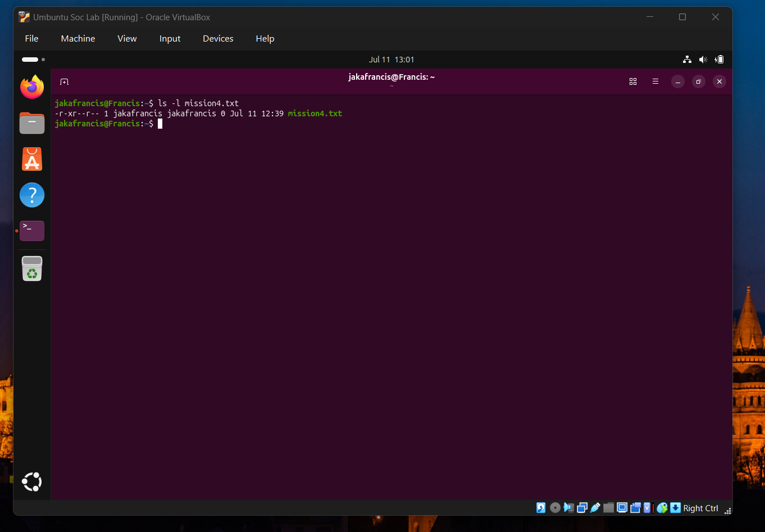Click the terminal cursor at the empty prompt
Screen dimensions: 765x532
pos(160,124)
